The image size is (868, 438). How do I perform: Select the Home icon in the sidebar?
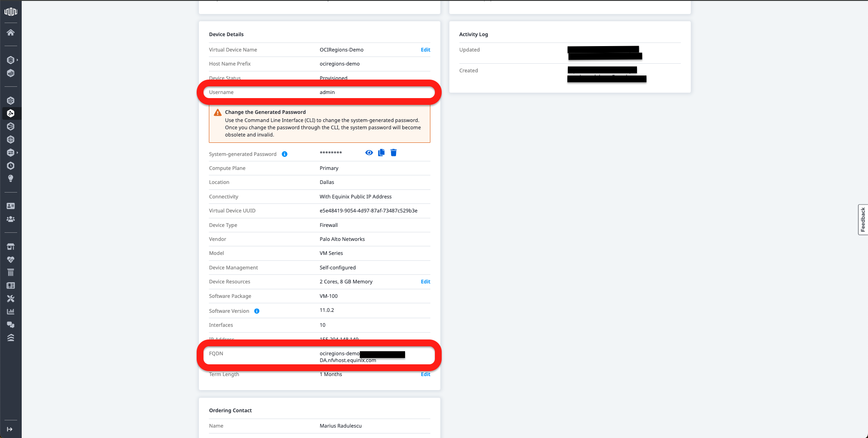click(x=11, y=32)
